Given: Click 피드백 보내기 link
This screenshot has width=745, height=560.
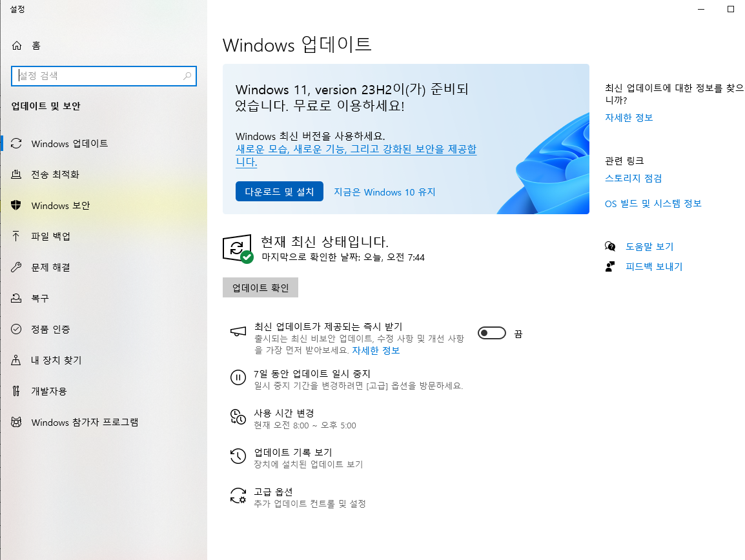Looking at the screenshot, I should click(654, 266).
